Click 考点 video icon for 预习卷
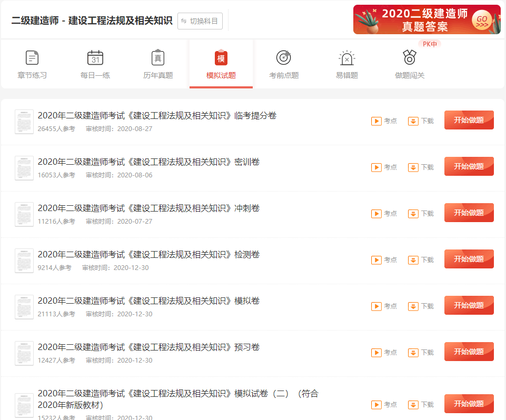Screen dimensions: 506x420 pos(376,353)
